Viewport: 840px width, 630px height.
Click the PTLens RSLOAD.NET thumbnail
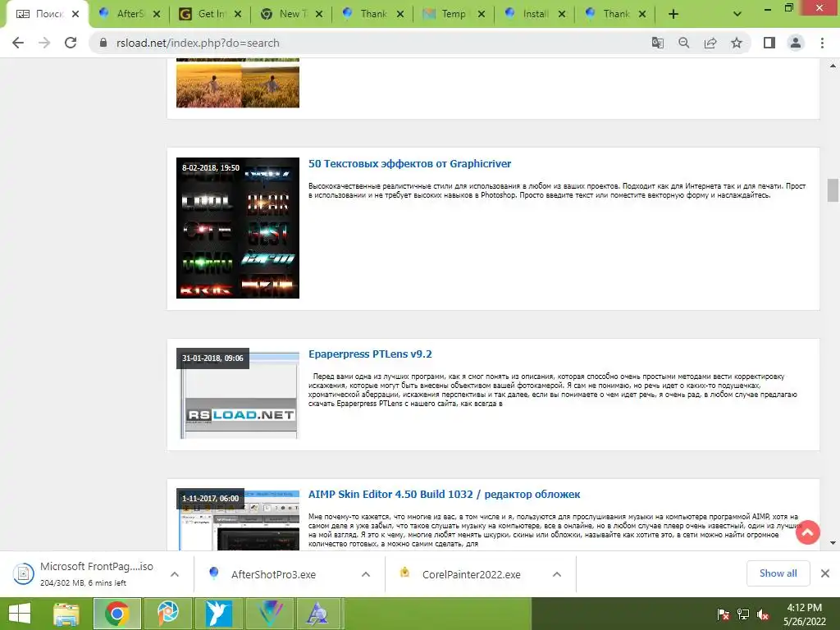tap(238, 394)
